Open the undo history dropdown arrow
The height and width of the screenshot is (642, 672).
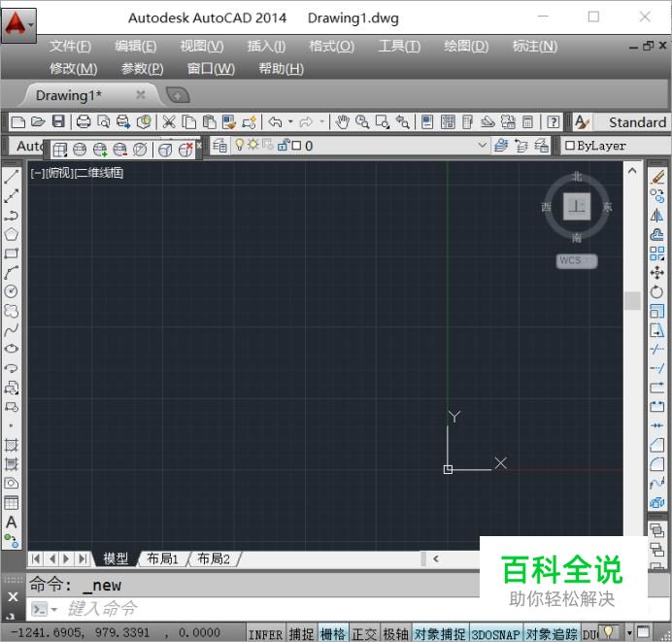(290, 121)
